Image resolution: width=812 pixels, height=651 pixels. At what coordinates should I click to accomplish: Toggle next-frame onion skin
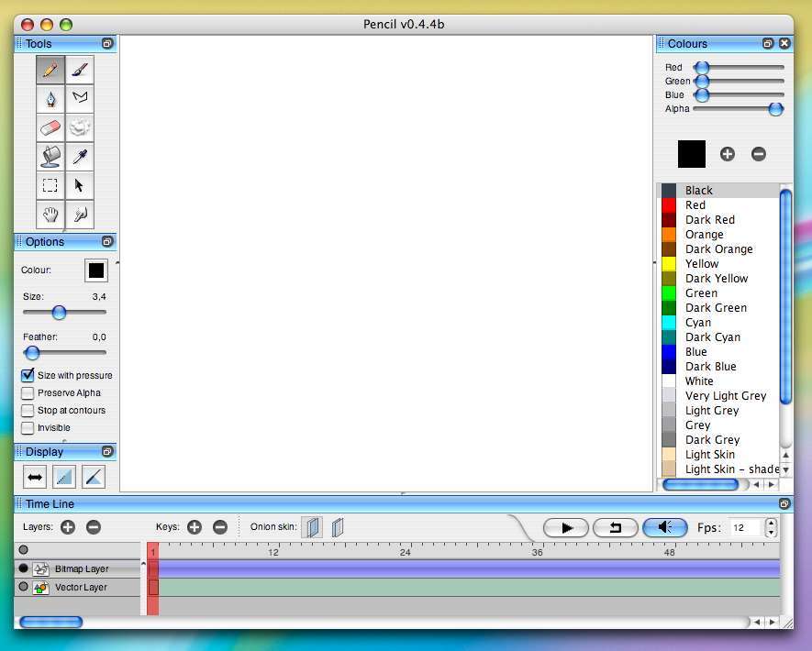pyautogui.click(x=338, y=527)
